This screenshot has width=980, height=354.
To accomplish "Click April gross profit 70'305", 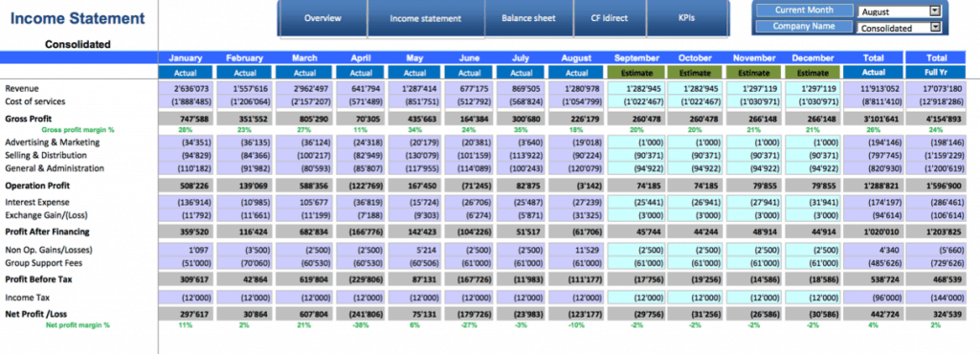I will pyautogui.click(x=361, y=119).
